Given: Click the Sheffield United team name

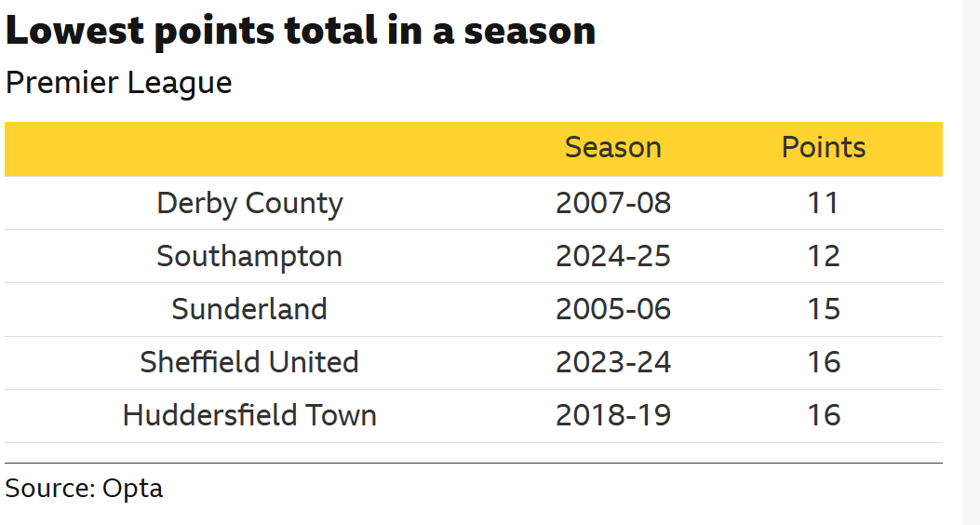Looking at the screenshot, I should click(x=249, y=362).
